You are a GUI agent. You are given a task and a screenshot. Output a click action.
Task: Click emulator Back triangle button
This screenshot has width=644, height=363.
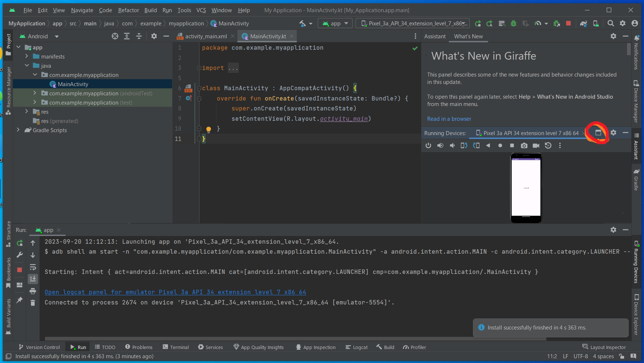(x=488, y=145)
